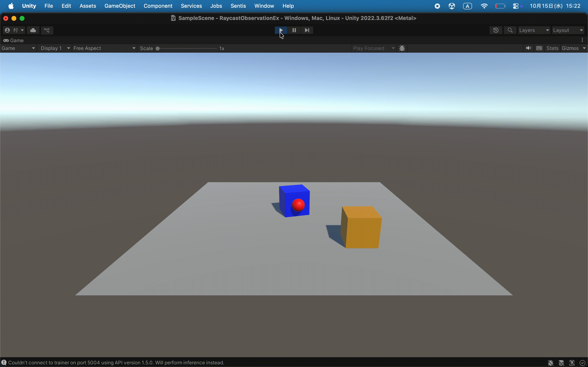Image resolution: width=588 pixels, height=367 pixels.
Task: Click the Scale slider handle
Action: (x=158, y=48)
